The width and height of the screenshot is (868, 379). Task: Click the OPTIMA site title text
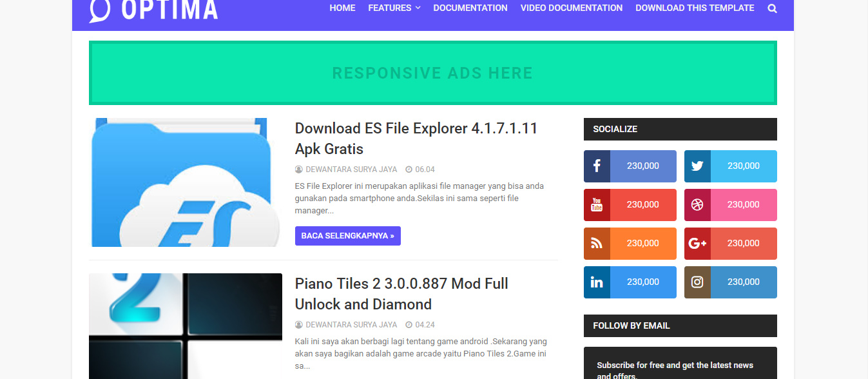(x=169, y=10)
